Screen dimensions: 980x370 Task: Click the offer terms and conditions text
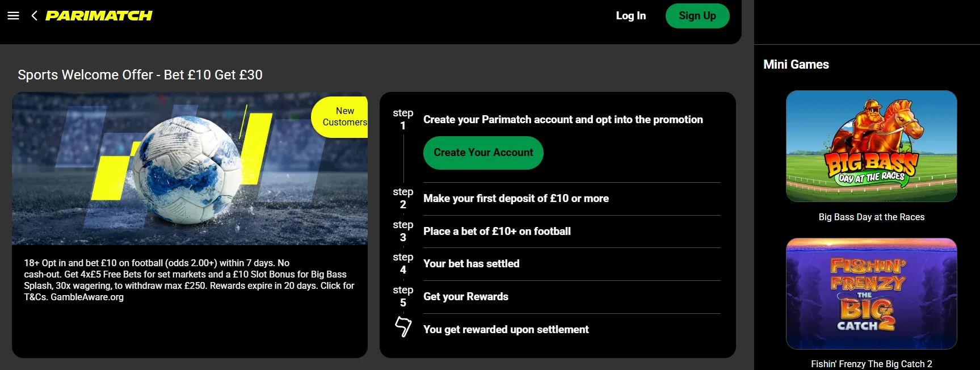[x=189, y=280]
